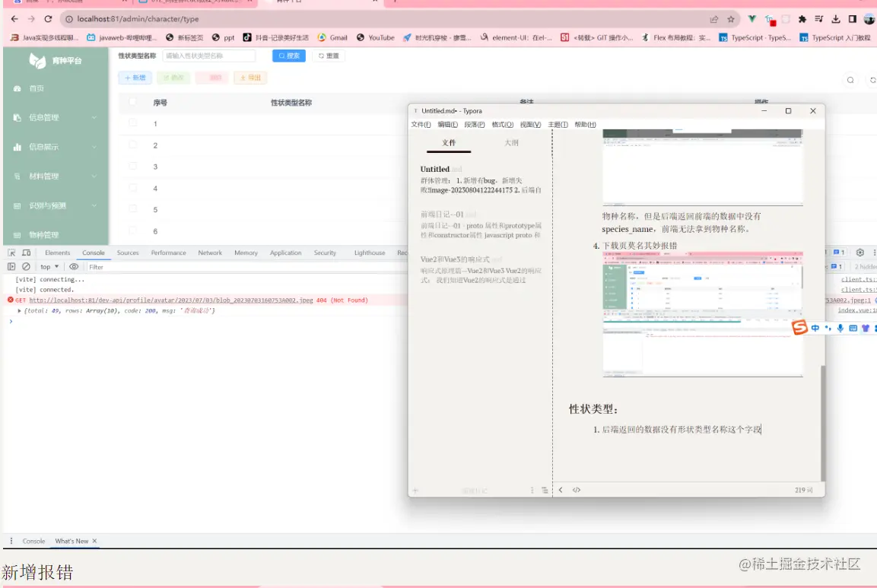Expand the 识别与预测 sidebar menu
The width and height of the screenshot is (877, 588).
click(56, 205)
